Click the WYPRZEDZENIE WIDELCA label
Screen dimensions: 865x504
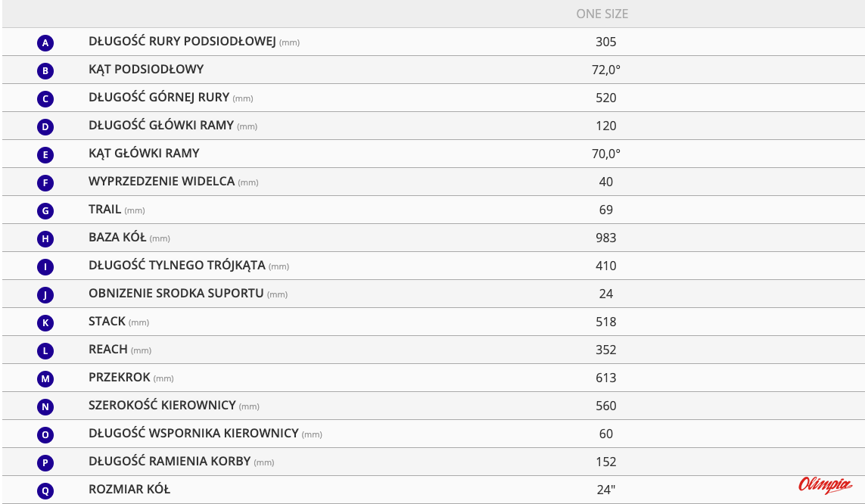pos(162,181)
